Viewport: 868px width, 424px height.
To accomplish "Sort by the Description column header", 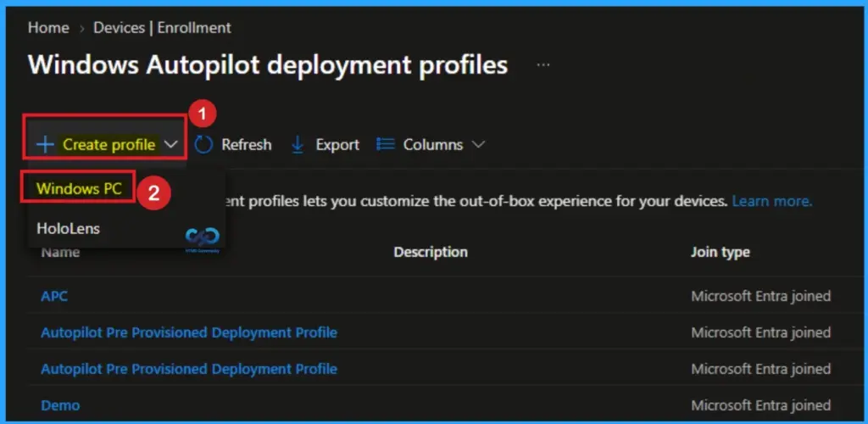I will [431, 253].
